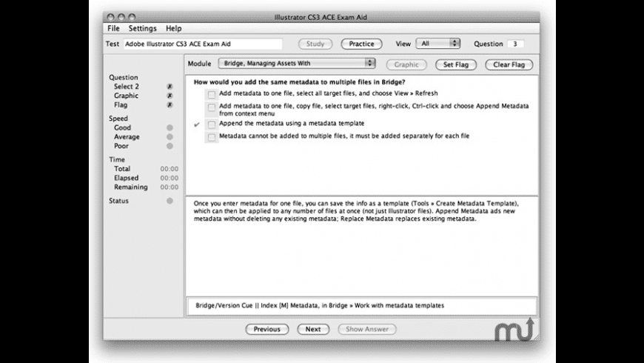This screenshot has width=644, height=363.
Task: Go to the Next question
Action: pyautogui.click(x=313, y=329)
